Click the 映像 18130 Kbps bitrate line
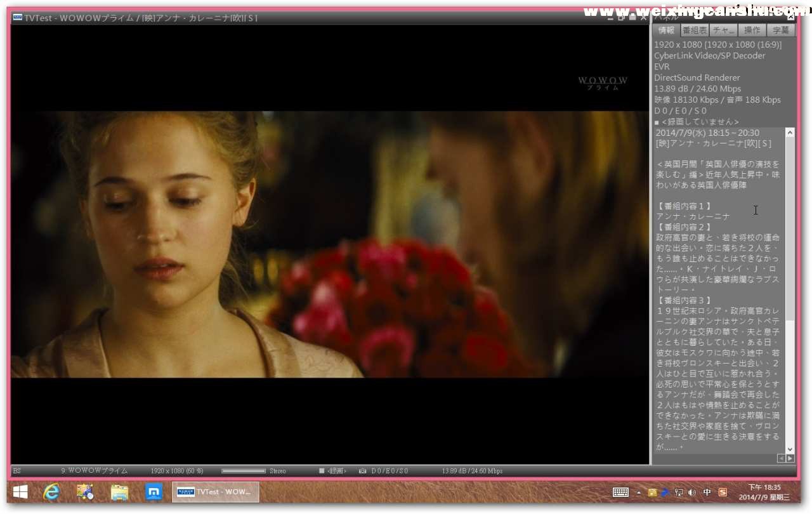812x514 pixels. pos(717,100)
